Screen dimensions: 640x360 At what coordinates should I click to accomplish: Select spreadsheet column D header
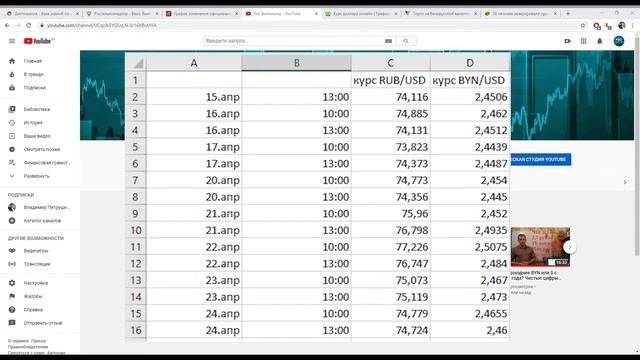click(470, 63)
